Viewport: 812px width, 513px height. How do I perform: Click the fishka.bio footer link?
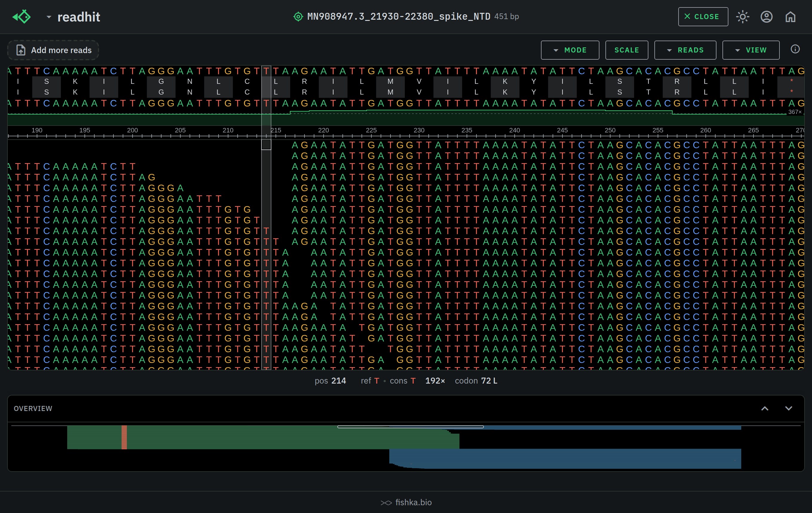click(406, 502)
